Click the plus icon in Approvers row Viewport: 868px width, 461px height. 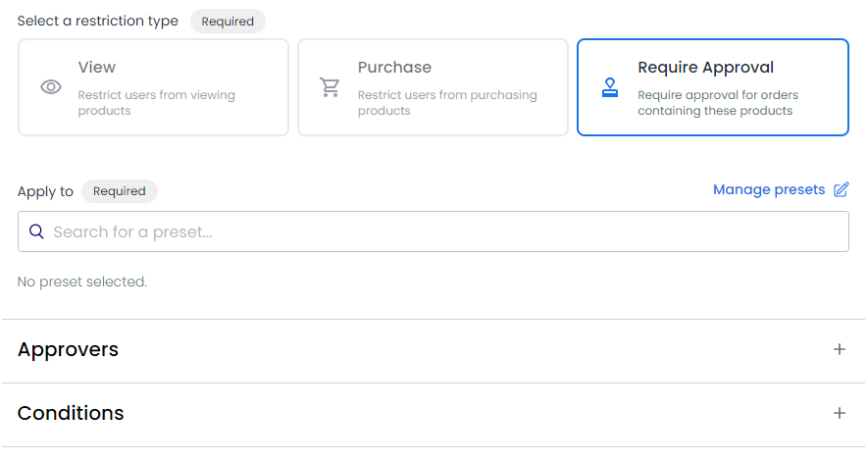click(x=840, y=349)
